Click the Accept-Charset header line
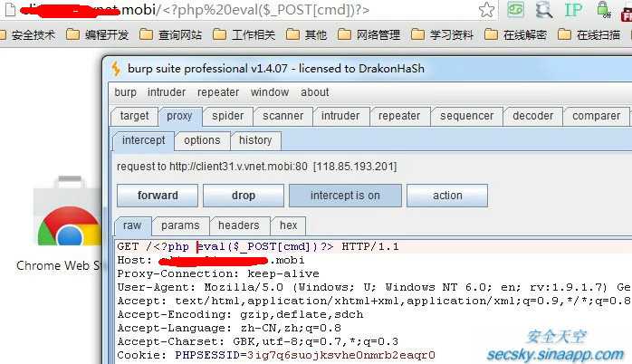The width and height of the screenshot is (632, 364). click(x=258, y=342)
